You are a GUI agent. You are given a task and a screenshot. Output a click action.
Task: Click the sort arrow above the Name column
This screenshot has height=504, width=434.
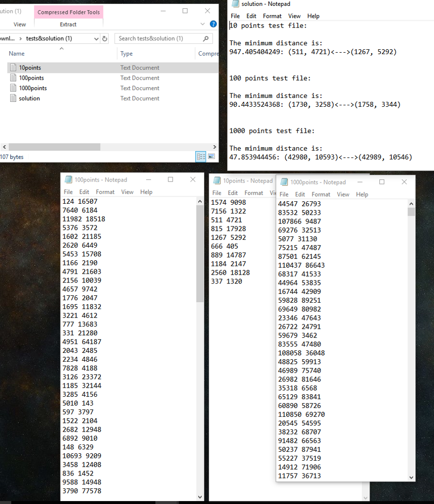(61, 48)
